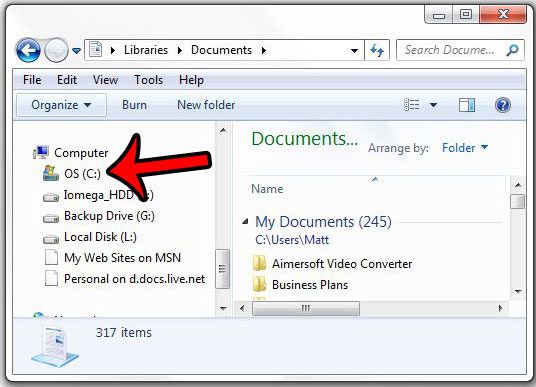
Task: Click the library icon in address bar
Action: 96,50
